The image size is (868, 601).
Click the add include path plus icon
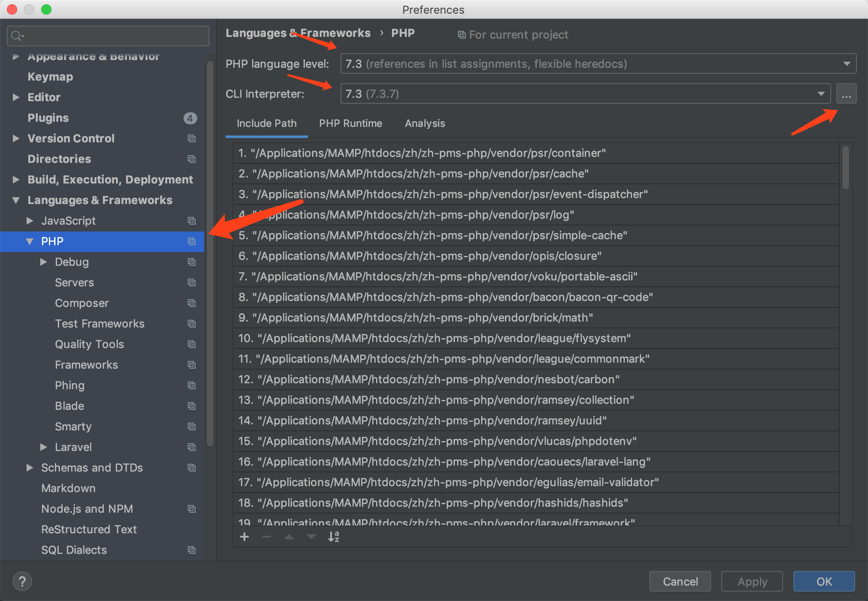point(244,537)
